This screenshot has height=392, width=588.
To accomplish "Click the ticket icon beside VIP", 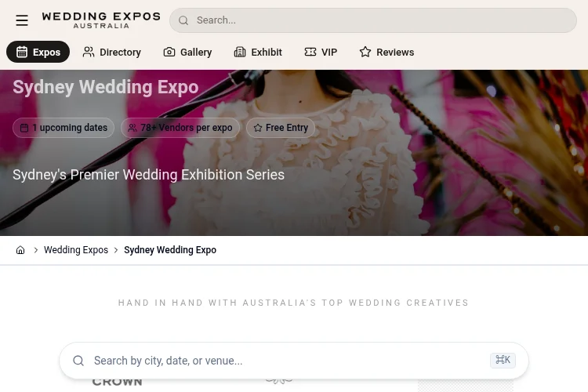I will [310, 52].
